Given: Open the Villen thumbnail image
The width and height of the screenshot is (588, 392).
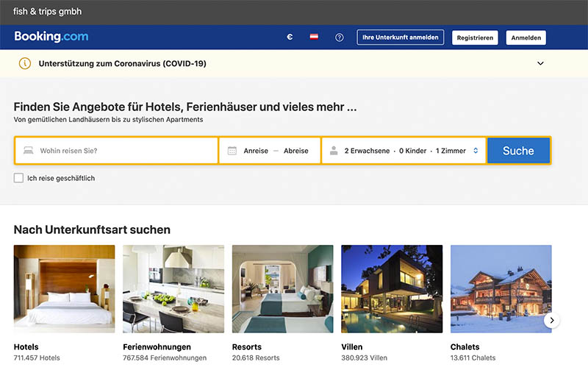Looking at the screenshot, I should tap(392, 289).
